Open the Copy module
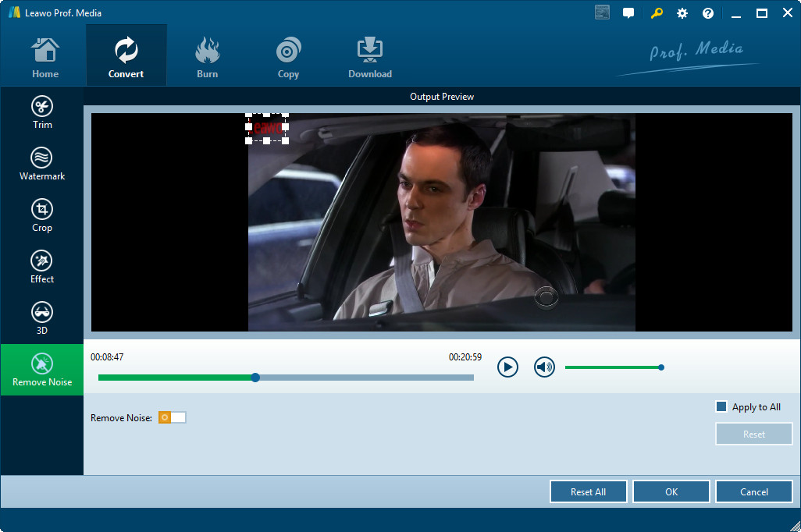 288,57
